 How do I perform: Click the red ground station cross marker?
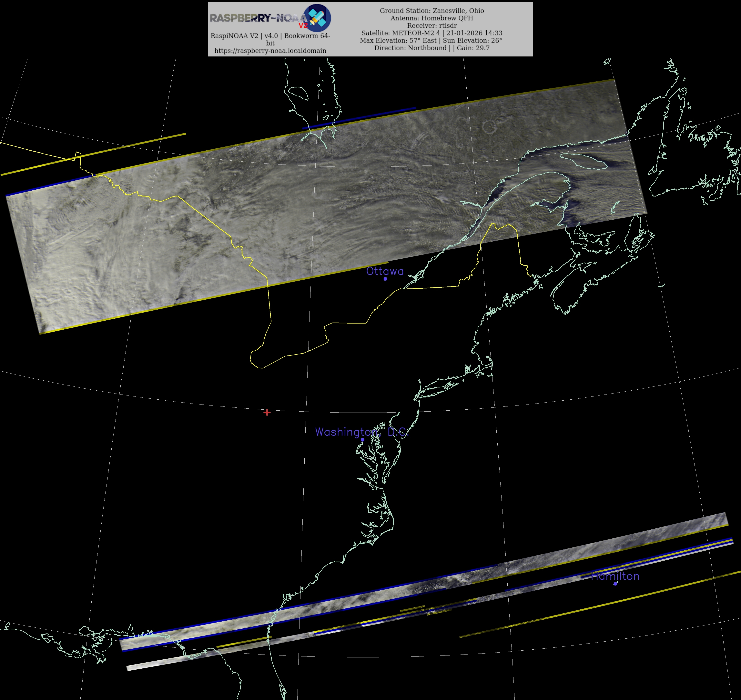coord(267,412)
